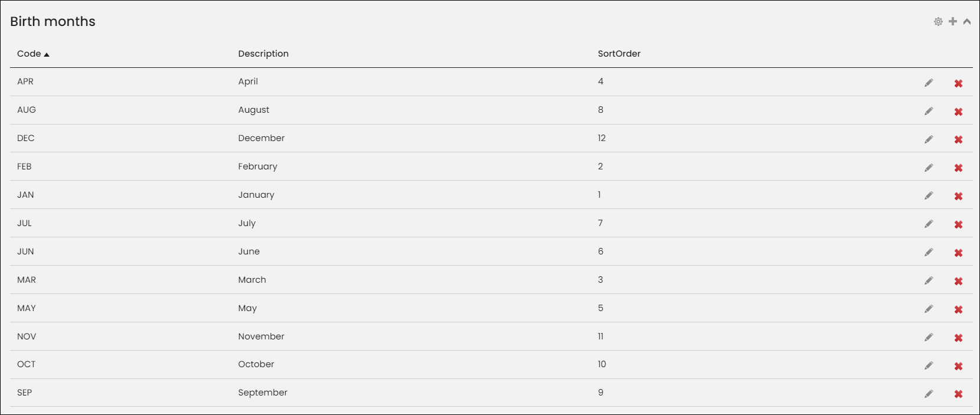Open the Birth months settings gear
The image size is (980, 415).
click(938, 22)
